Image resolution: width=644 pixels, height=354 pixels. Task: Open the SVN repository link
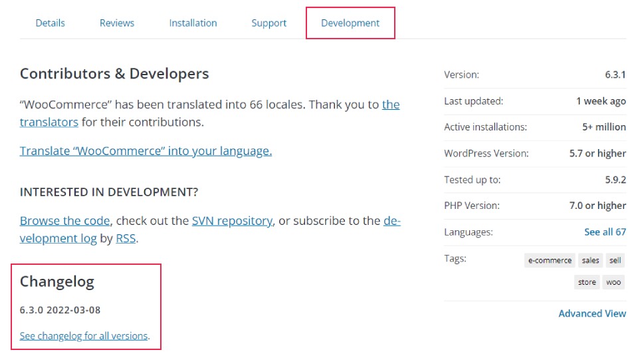232,221
